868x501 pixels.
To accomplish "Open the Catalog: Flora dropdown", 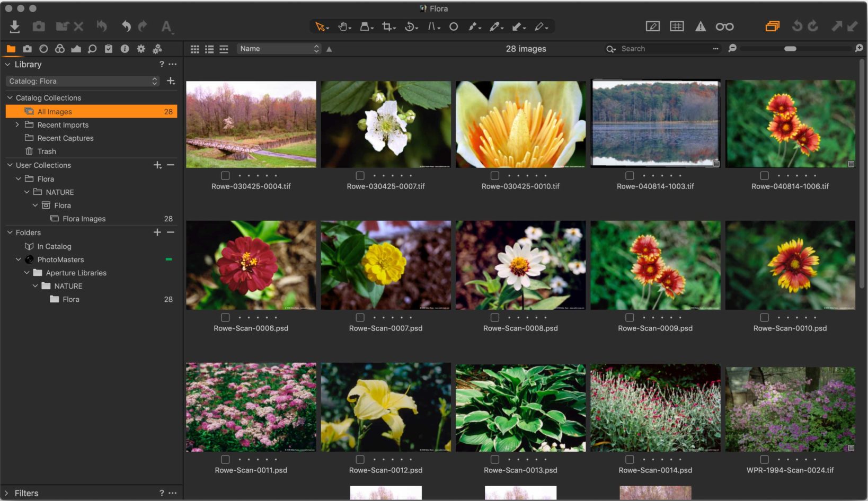I will click(x=82, y=81).
